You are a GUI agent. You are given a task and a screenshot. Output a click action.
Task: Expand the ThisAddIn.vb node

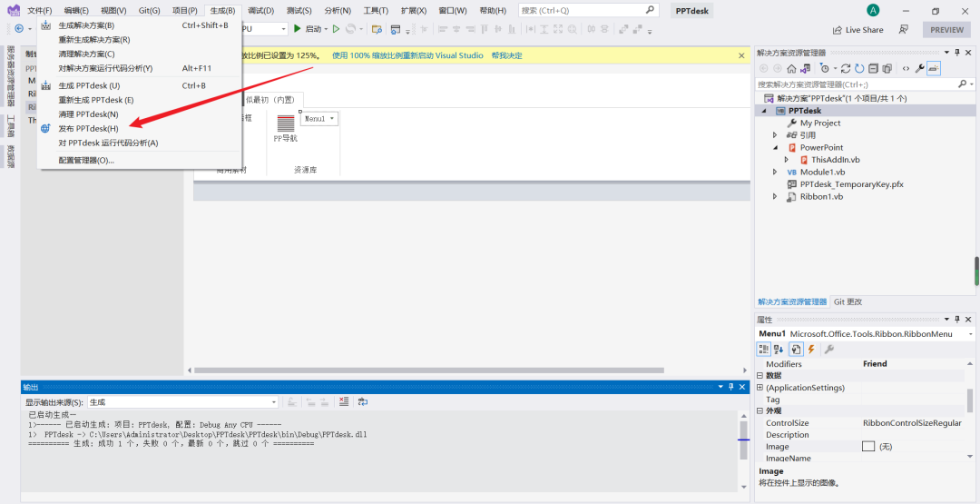(786, 160)
